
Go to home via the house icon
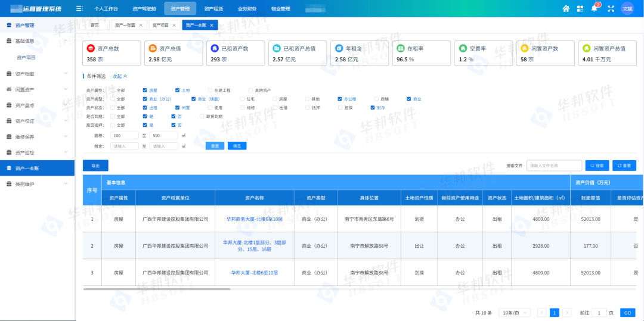tap(566, 8)
